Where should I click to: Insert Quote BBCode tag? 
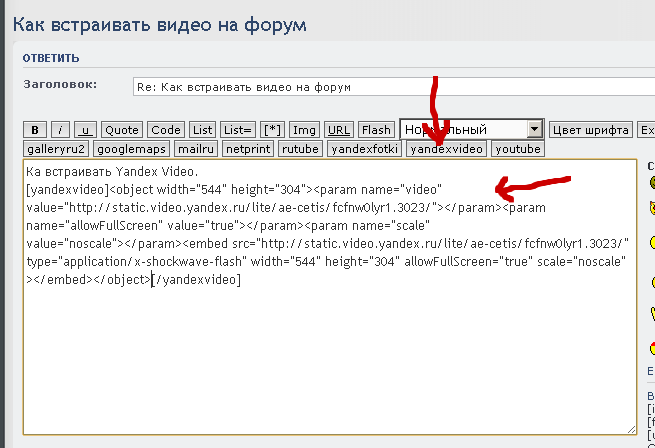tap(122, 130)
